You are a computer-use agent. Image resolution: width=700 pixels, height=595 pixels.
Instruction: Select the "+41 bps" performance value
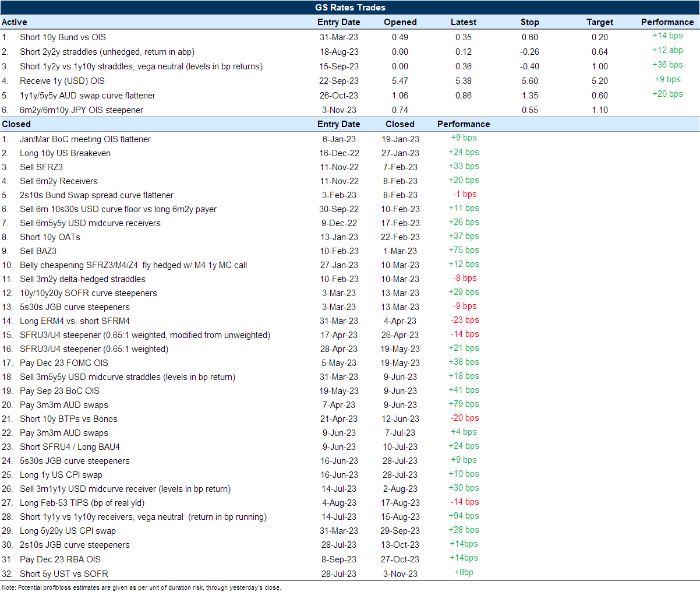[464, 390]
